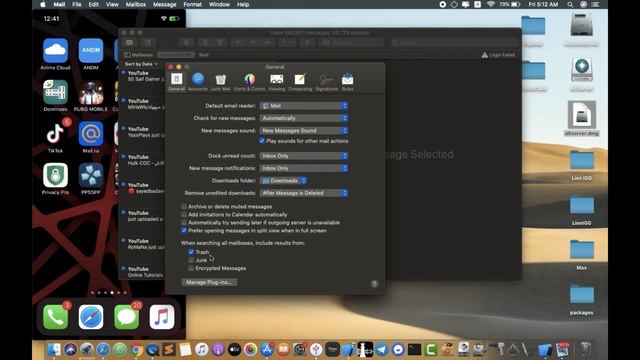Click the Wi-Fi status icon
Viewport: 640px width, 360px height.
(491, 4)
